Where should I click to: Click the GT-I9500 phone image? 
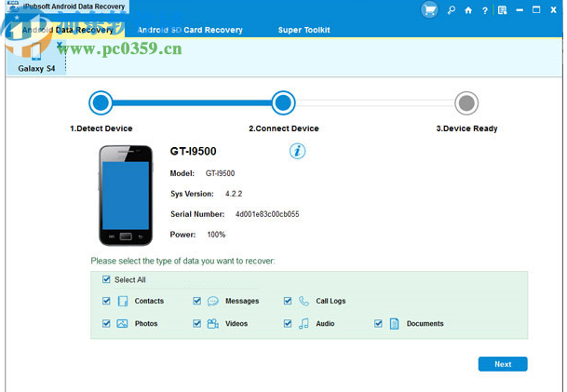pyautogui.click(x=126, y=196)
